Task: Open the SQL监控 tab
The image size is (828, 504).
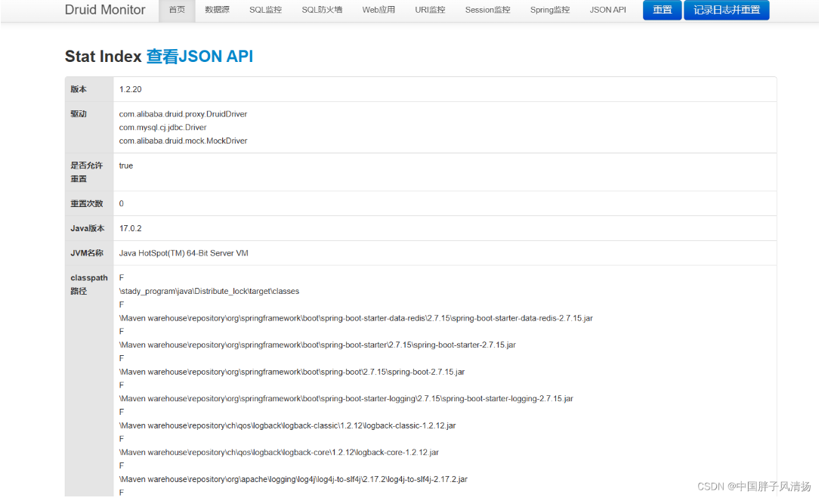Action: [x=265, y=10]
